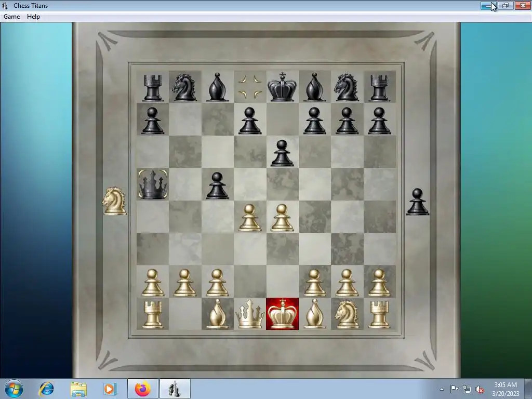
Task: Open the Windows Start menu
Action: (x=14, y=389)
